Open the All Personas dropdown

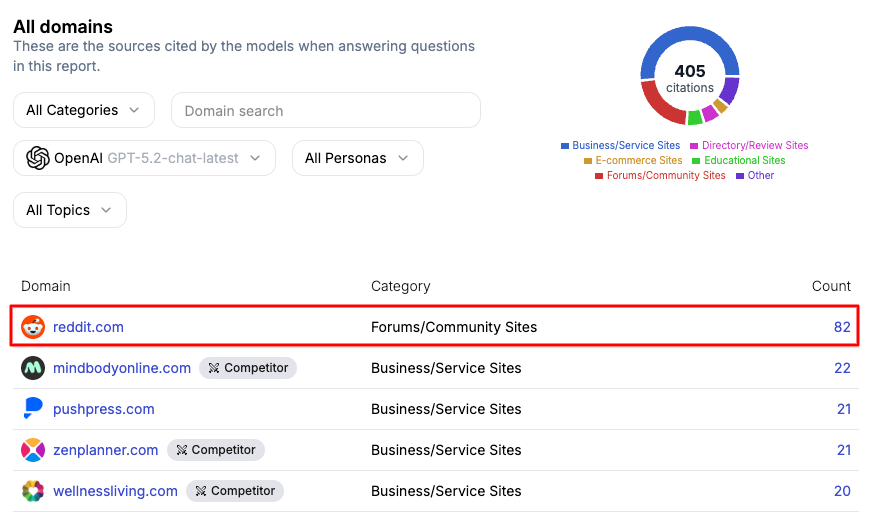click(x=358, y=158)
